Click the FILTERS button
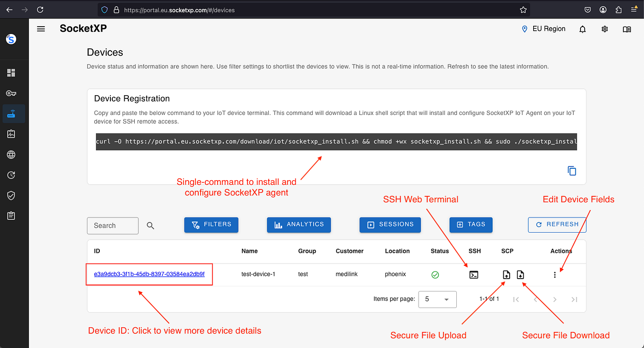The height and width of the screenshot is (348, 644). 211,225
